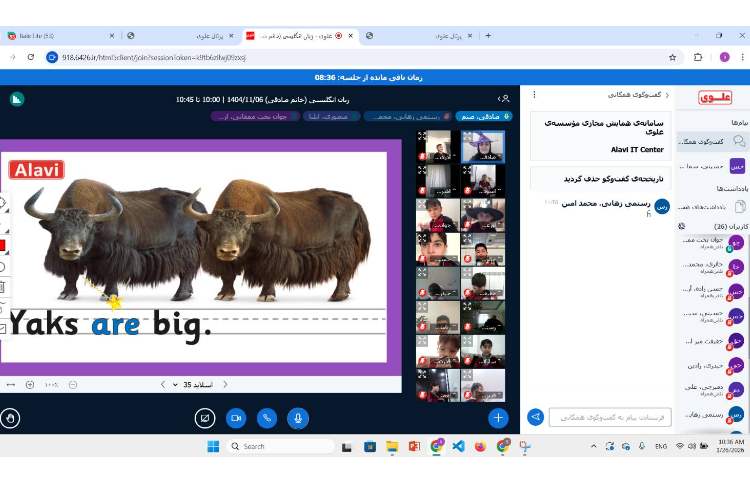Send chat message with the arrow icon
750x480 pixels.
click(535, 417)
